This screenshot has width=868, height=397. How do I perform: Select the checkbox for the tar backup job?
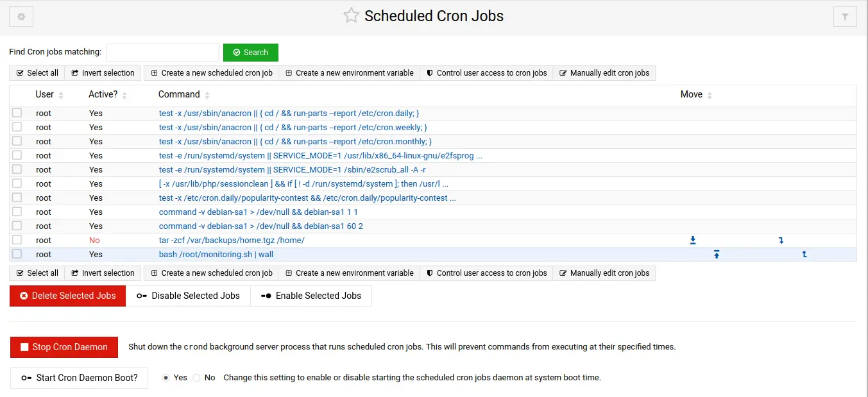pos(17,240)
